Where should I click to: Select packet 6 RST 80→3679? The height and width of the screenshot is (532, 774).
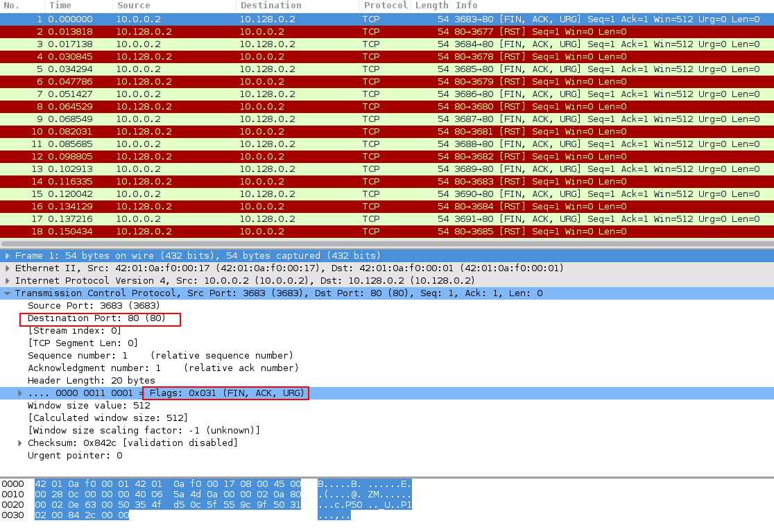[387, 81]
